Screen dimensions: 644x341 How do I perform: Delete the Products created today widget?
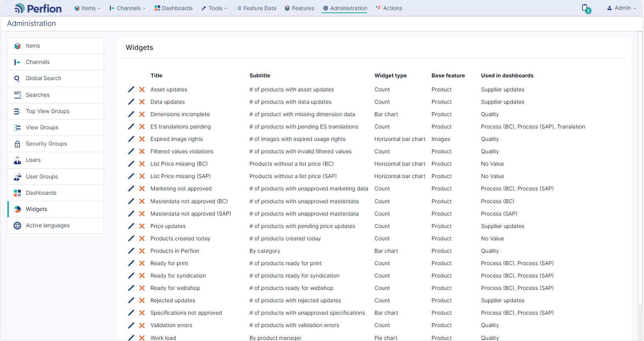tap(142, 238)
